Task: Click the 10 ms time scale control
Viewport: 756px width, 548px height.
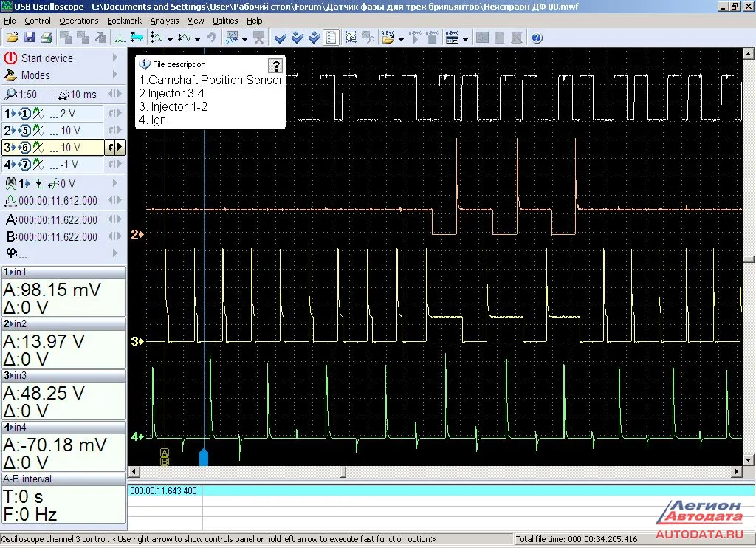Action: [x=77, y=94]
